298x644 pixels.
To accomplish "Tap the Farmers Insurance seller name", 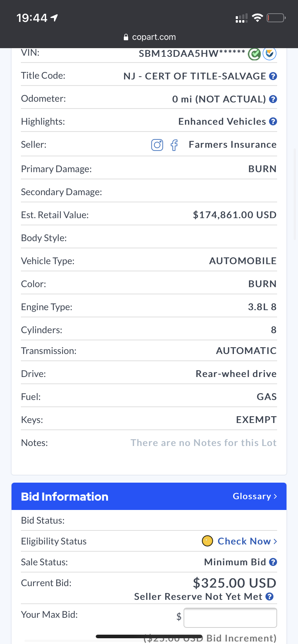I will click(x=232, y=144).
